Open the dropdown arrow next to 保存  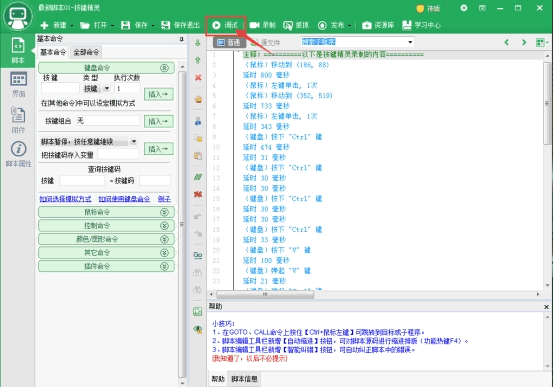pos(153,25)
